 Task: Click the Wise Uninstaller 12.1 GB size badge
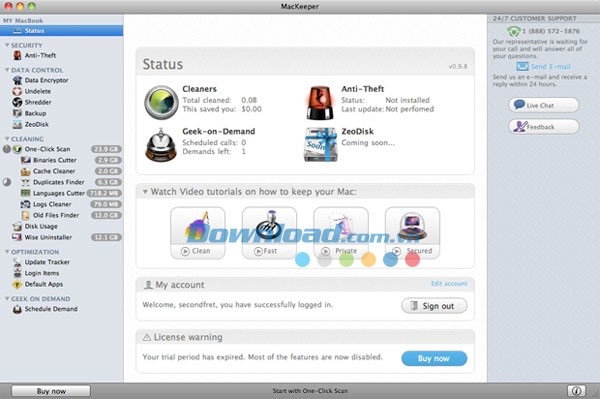(x=106, y=238)
